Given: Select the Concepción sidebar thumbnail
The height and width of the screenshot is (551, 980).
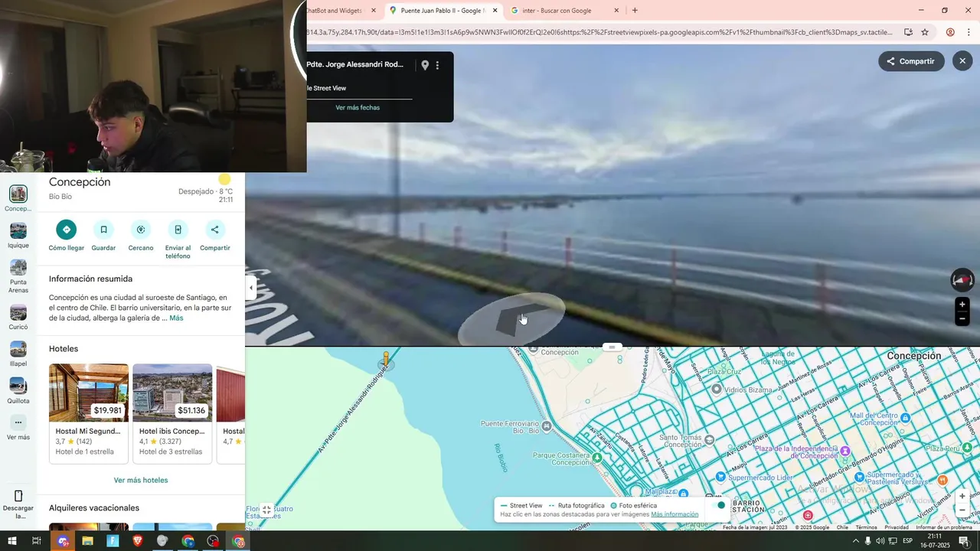Looking at the screenshot, I should click(x=18, y=194).
